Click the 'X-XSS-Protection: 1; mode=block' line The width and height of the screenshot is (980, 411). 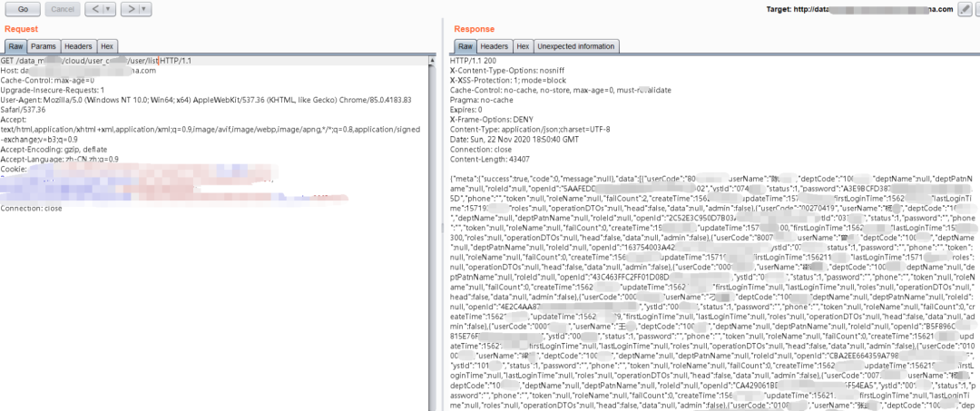click(507, 80)
